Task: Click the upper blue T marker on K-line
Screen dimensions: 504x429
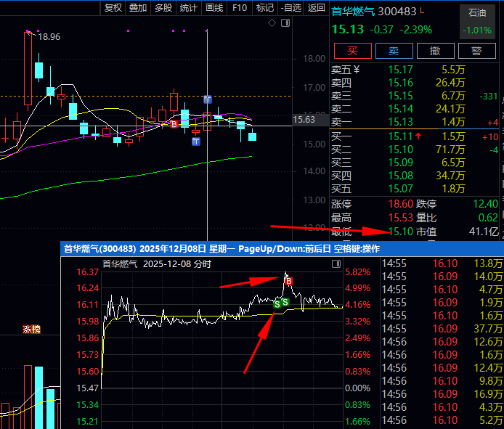Action: [208, 99]
